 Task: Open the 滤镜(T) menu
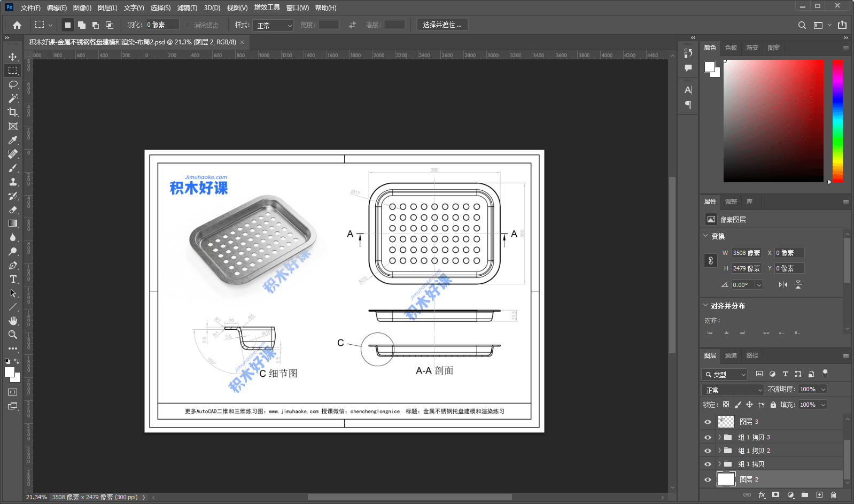[187, 8]
